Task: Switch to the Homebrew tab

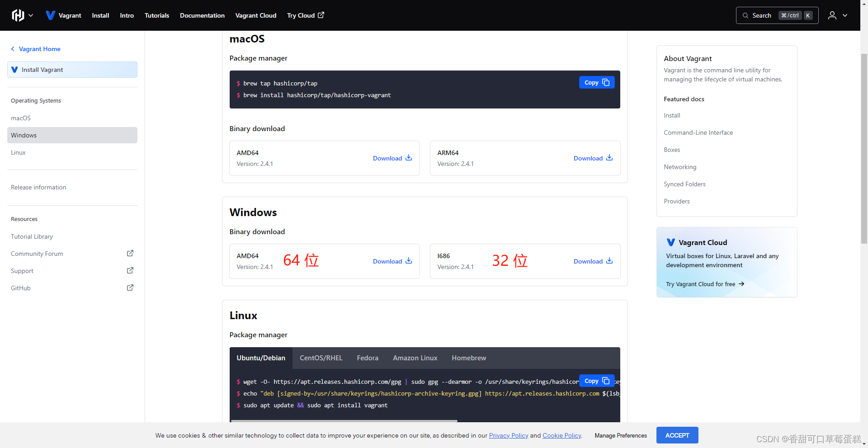Action: coord(469,358)
